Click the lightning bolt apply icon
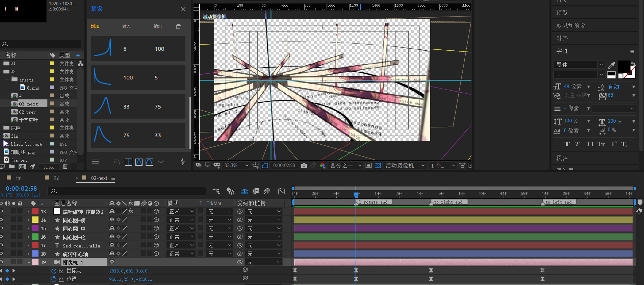This screenshot has width=644, height=285. tap(183, 162)
